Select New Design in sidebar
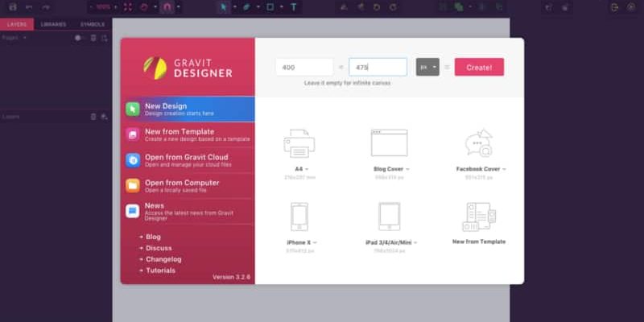 click(188, 109)
